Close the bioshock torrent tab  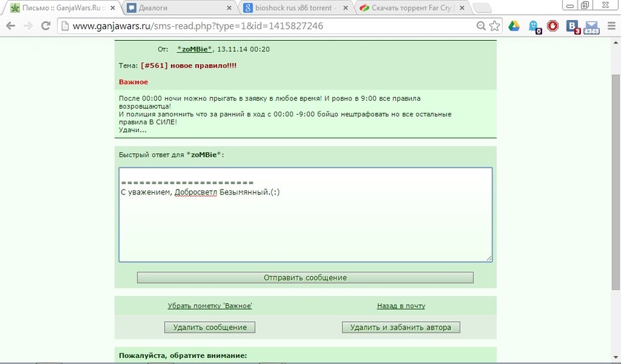[345, 8]
